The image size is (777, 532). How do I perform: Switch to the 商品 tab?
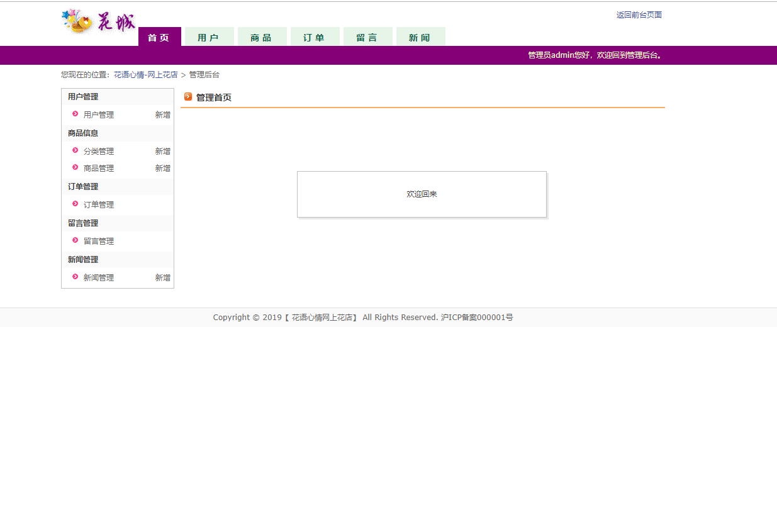point(262,36)
